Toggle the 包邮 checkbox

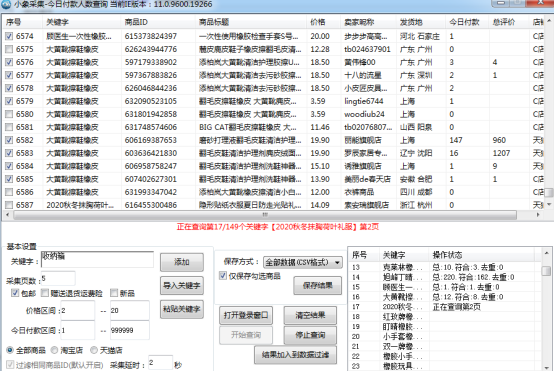pyautogui.click(x=15, y=293)
